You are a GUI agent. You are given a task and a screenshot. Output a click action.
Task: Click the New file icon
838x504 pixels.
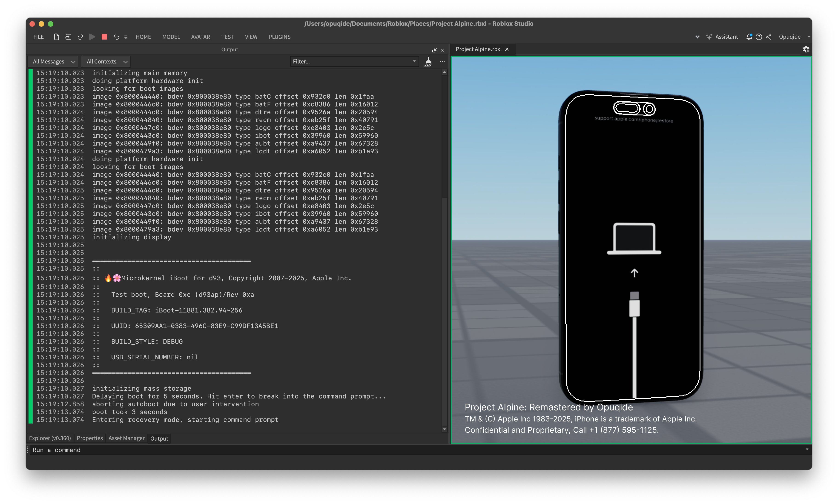[x=56, y=37]
